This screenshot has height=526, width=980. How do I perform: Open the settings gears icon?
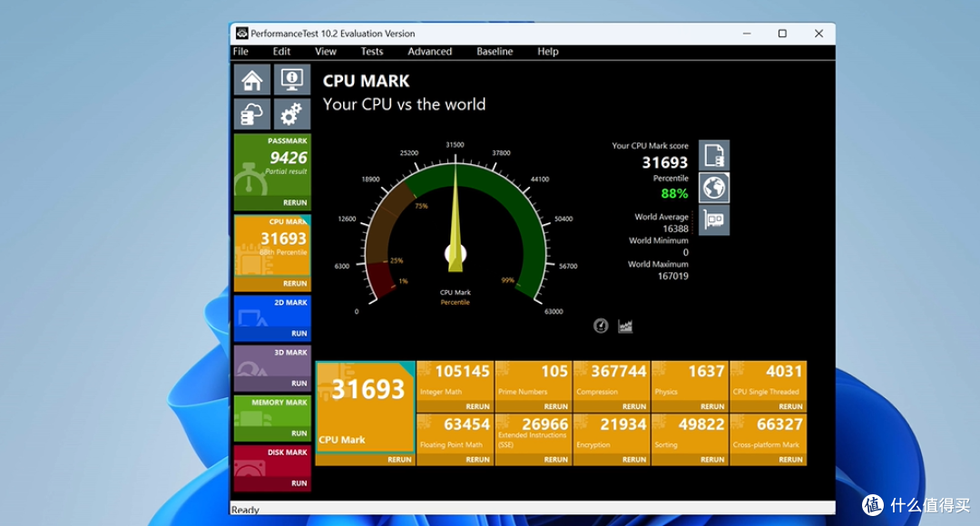292,114
